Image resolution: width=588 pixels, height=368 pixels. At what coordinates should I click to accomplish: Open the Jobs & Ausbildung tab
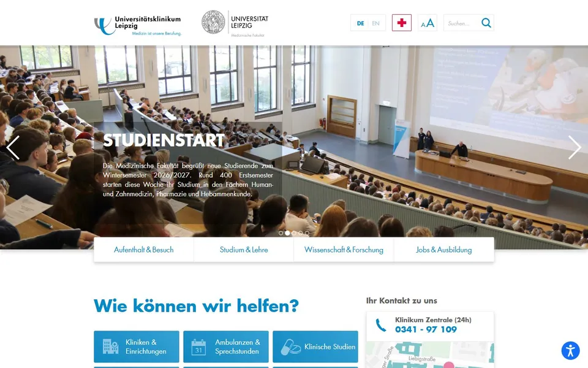click(444, 250)
